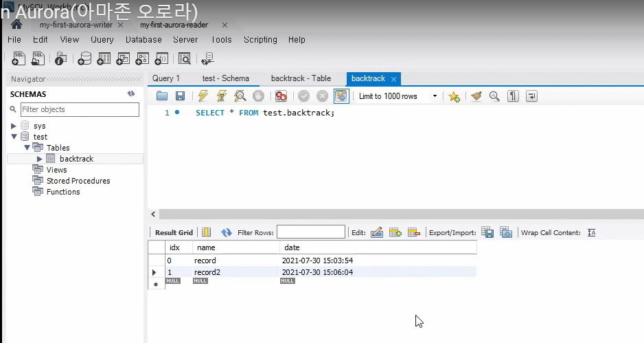The image size is (644, 343).
Task: Insert new row in result grid
Action: [395, 232]
